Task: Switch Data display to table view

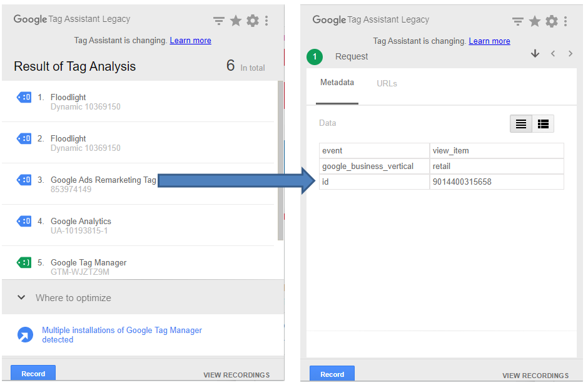Action: point(543,123)
